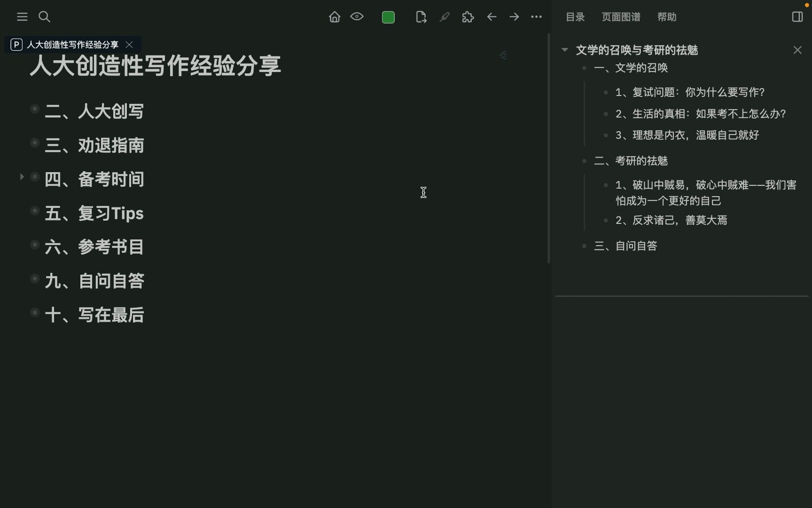Toggle the eye preview mode icon
Image resolution: width=812 pixels, height=508 pixels.
(x=357, y=17)
